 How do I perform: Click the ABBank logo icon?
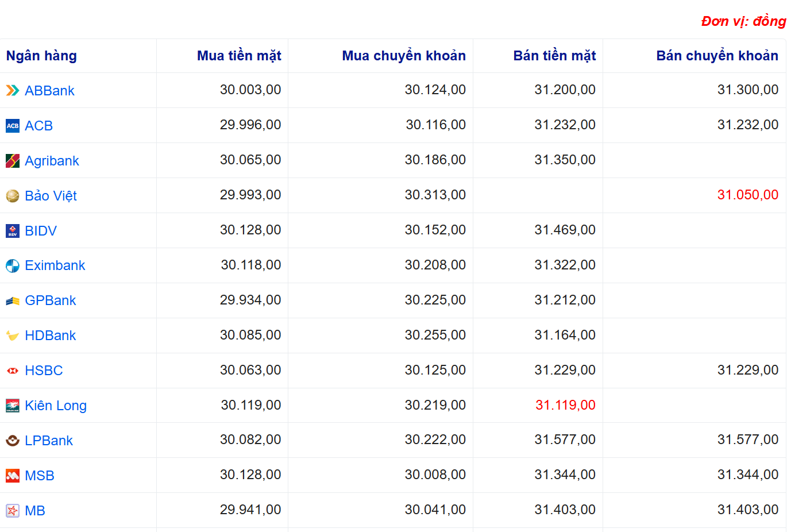(x=13, y=91)
